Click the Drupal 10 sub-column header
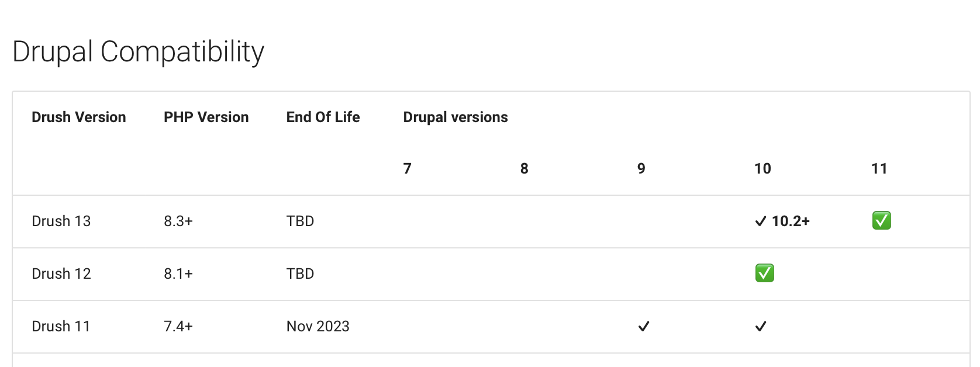 (763, 168)
